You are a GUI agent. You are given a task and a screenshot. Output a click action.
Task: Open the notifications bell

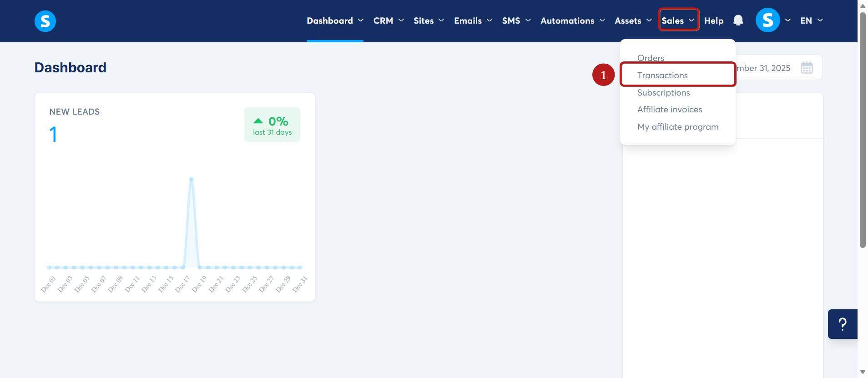738,20
